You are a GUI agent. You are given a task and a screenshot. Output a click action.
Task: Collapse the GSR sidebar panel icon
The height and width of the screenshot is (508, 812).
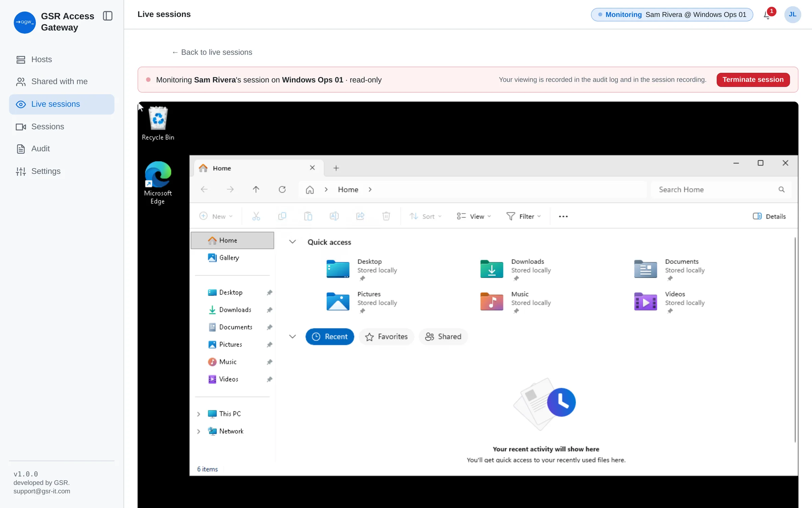tap(108, 16)
